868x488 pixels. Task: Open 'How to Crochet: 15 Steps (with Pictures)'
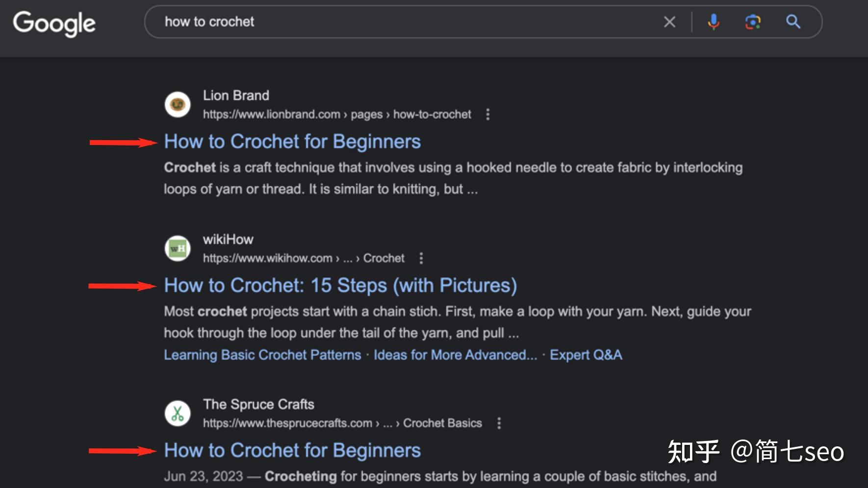[341, 286]
